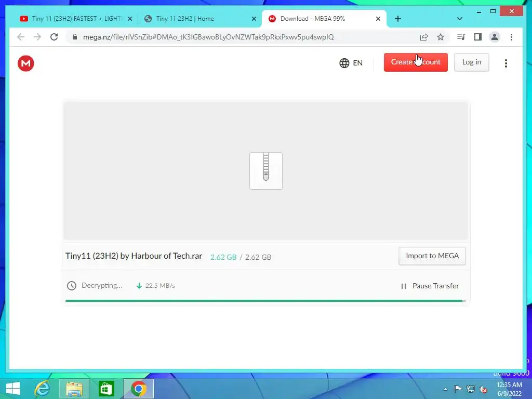
Task: Click the RAR archive file thumbnail
Action: point(266,171)
